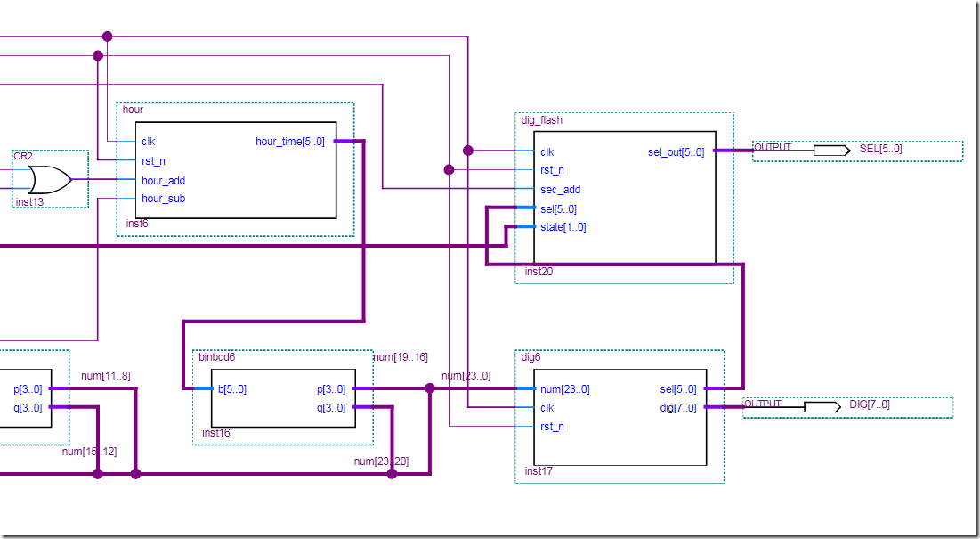This screenshot has width=980, height=539.
Task: Select the dig[7..0] output port
Action: point(678,408)
